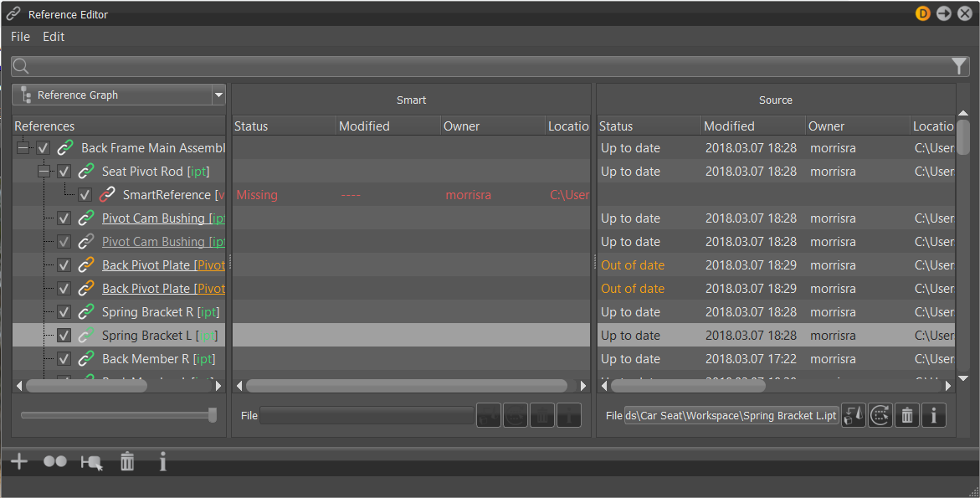
Task: Collapse the Back Frame Main Assembly node
Action: (21, 147)
